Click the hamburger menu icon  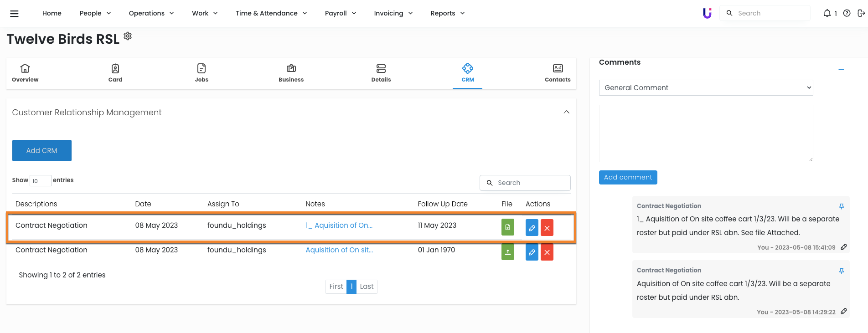[14, 14]
